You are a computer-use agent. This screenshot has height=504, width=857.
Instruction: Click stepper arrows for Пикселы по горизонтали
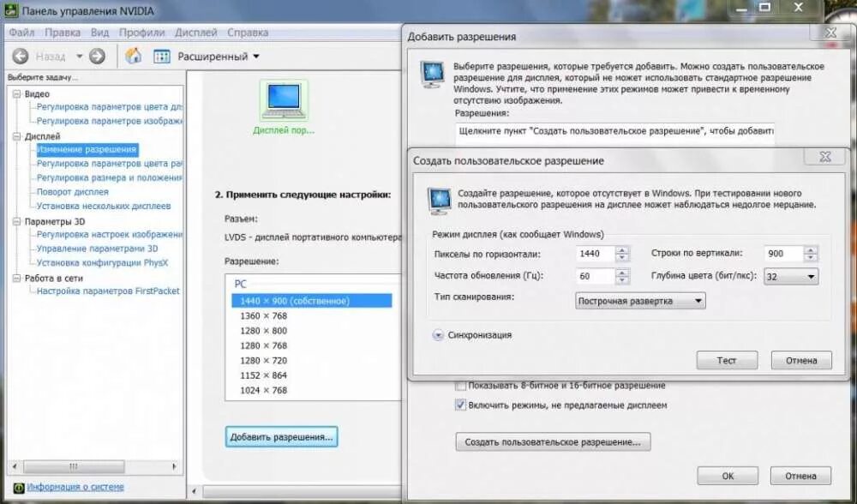pyautogui.click(x=622, y=254)
